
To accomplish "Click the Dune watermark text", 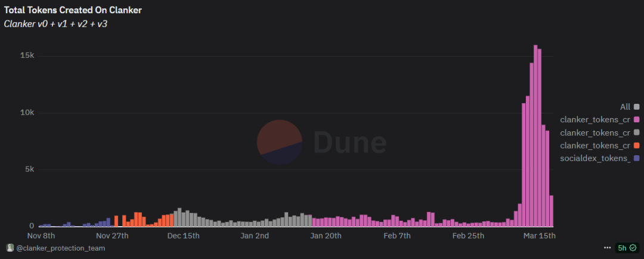I will coord(350,143).
